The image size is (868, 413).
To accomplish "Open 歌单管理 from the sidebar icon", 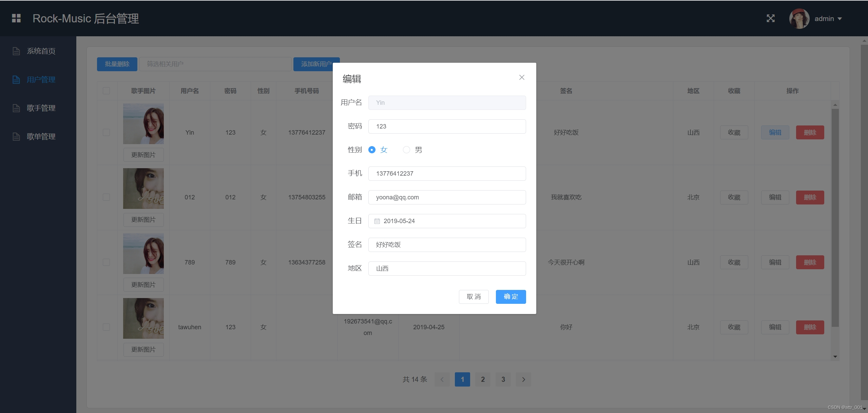I will tap(16, 136).
